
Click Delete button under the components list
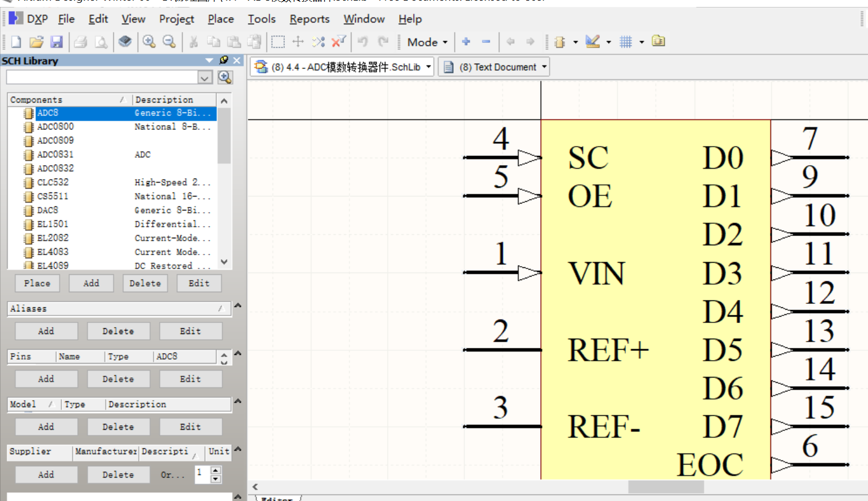point(145,283)
